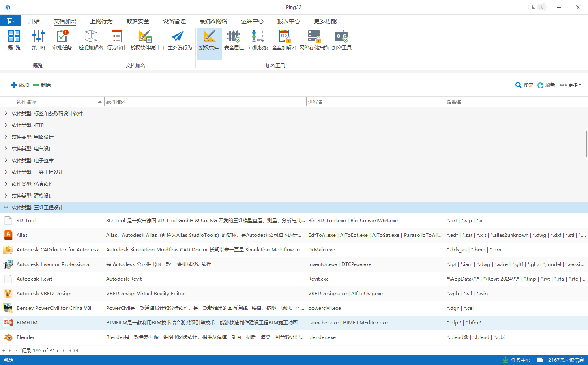The height and width of the screenshot is (365, 588).
Task: Expand the 软件类型: 仿真软件 group
Action: point(6,184)
